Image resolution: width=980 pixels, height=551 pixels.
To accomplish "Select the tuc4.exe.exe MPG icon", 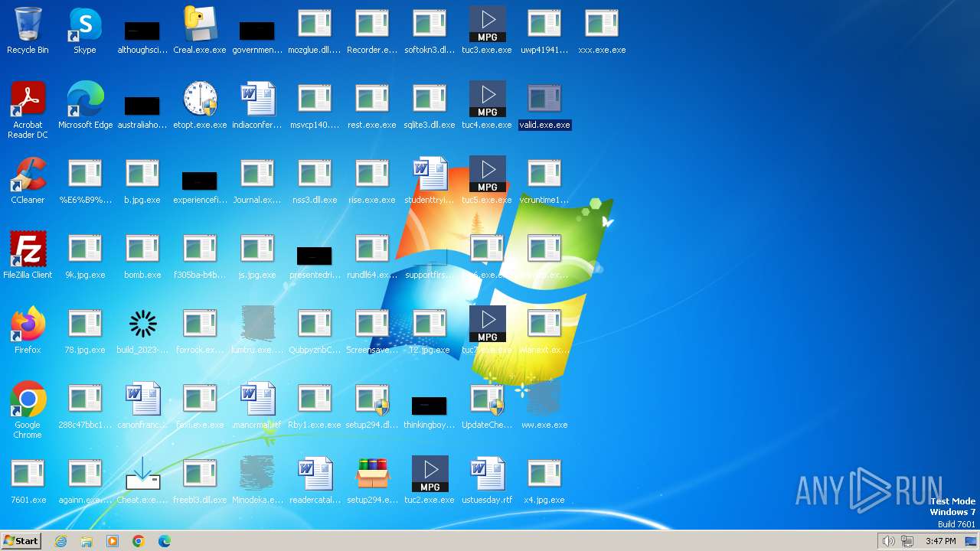I will (x=487, y=99).
